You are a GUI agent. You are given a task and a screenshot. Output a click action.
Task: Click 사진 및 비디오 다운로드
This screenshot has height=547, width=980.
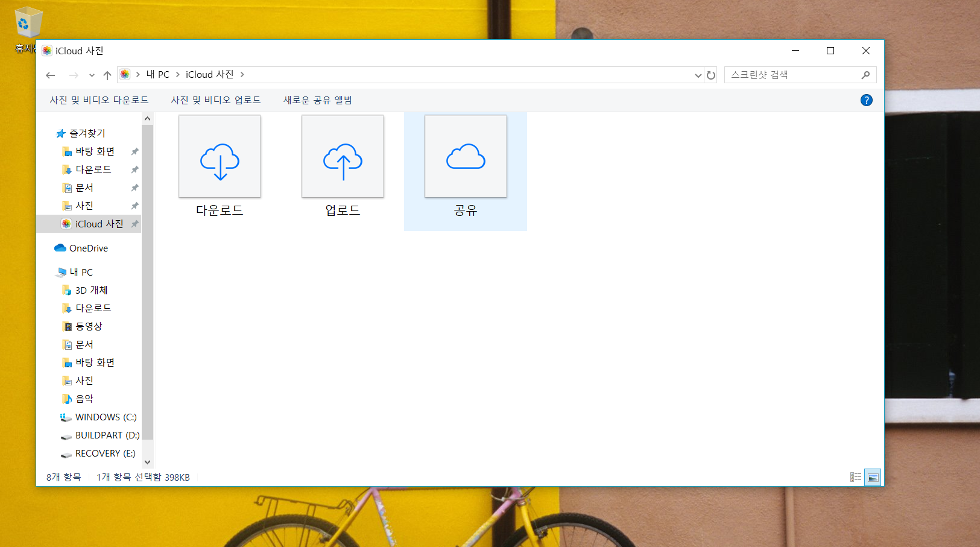[x=99, y=100]
